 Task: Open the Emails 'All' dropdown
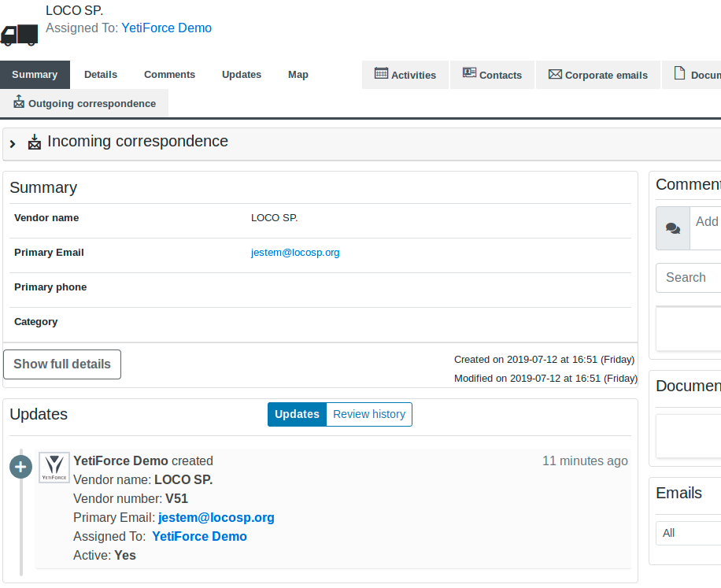(689, 533)
